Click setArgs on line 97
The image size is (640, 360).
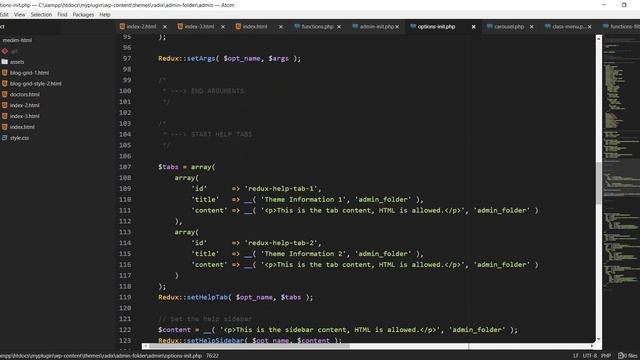[x=201, y=58]
